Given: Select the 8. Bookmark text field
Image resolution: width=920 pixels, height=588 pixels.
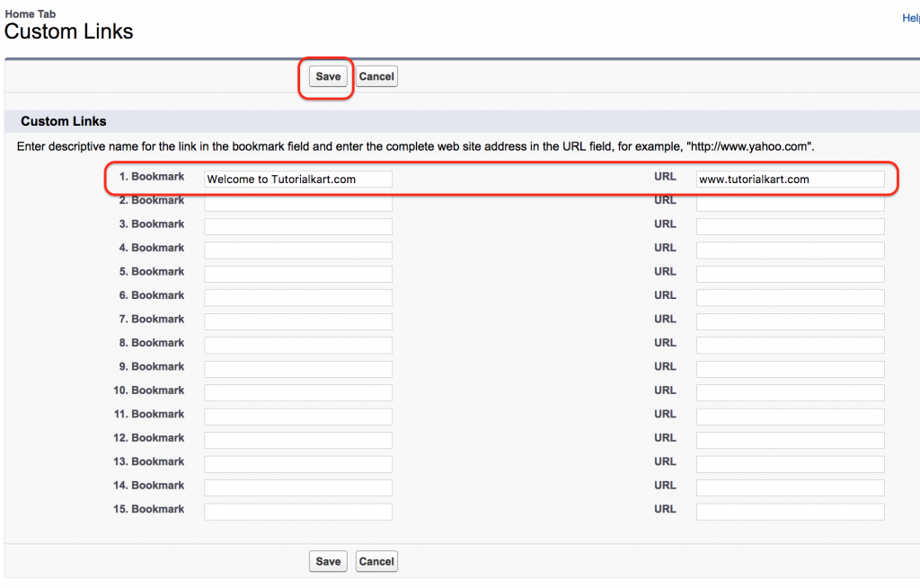Looking at the screenshot, I should [298, 345].
